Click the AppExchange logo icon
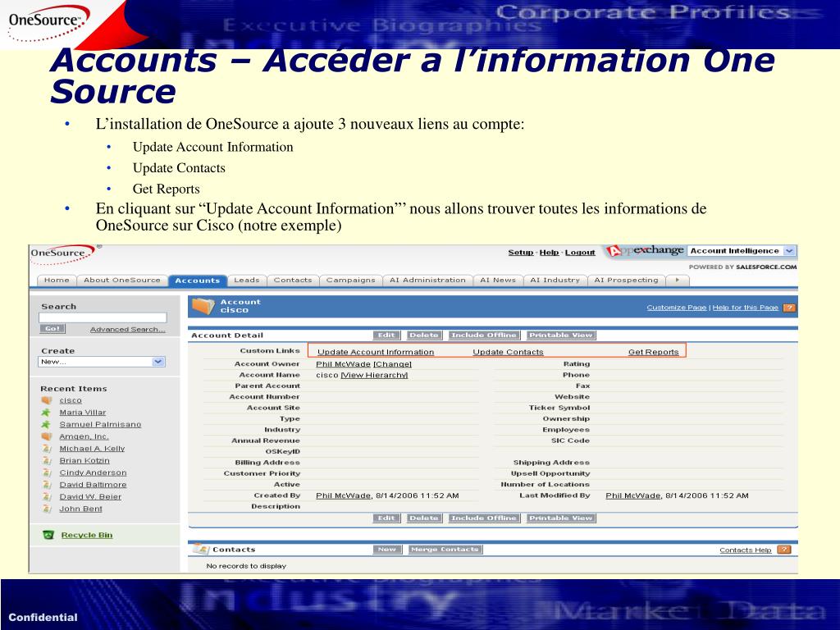 [614, 251]
